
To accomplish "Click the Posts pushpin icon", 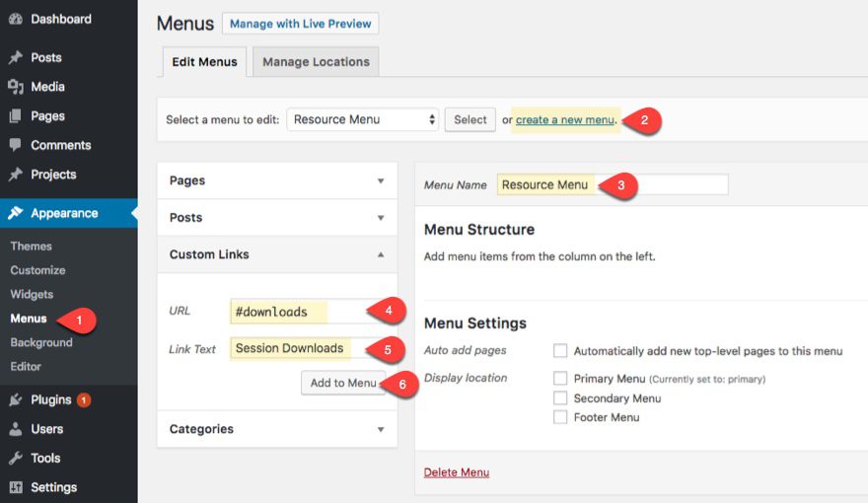I will tap(16, 58).
